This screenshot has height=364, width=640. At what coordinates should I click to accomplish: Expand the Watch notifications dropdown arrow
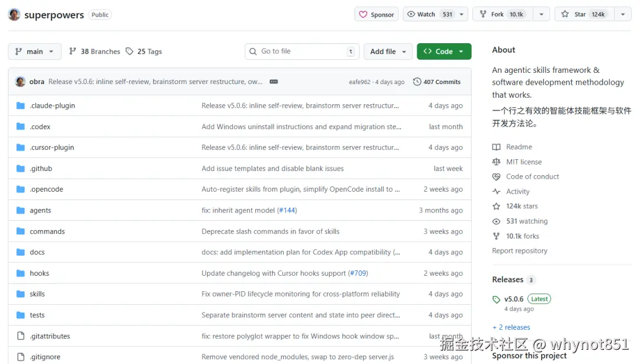462,14
